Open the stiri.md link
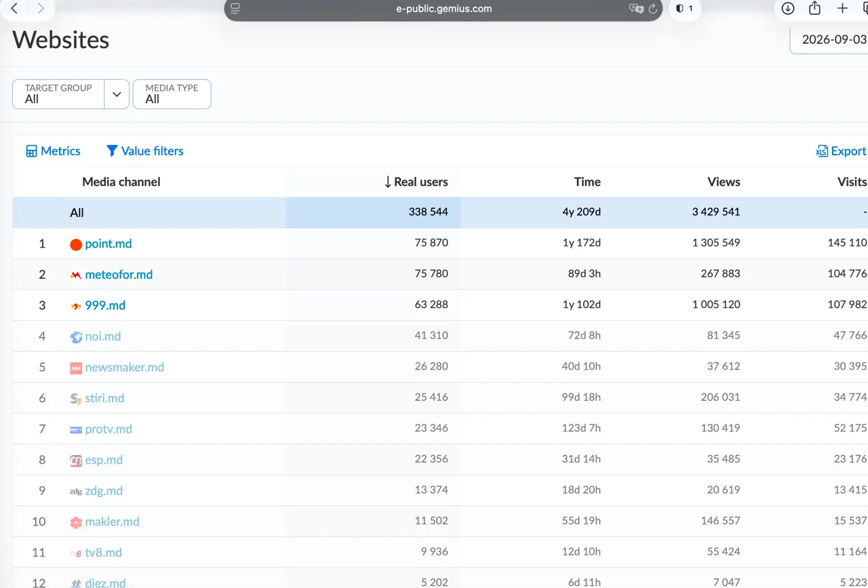The width and height of the screenshot is (868, 588). point(104,398)
